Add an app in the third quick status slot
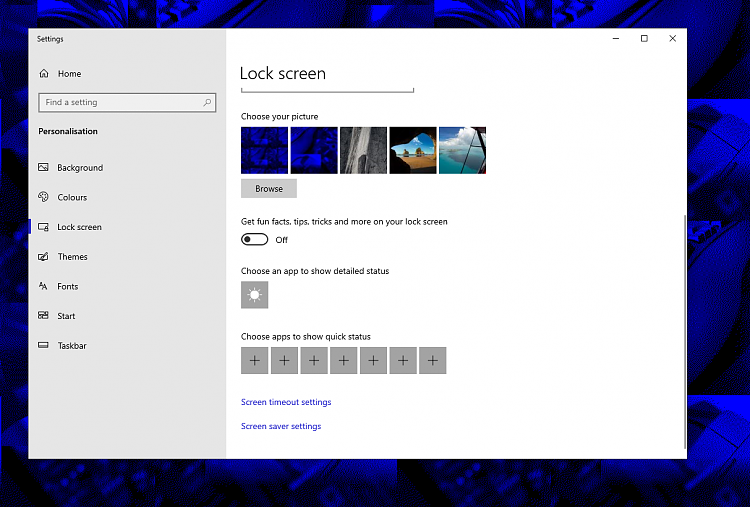This screenshot has height=507, width=750. (x=314, y=361)
